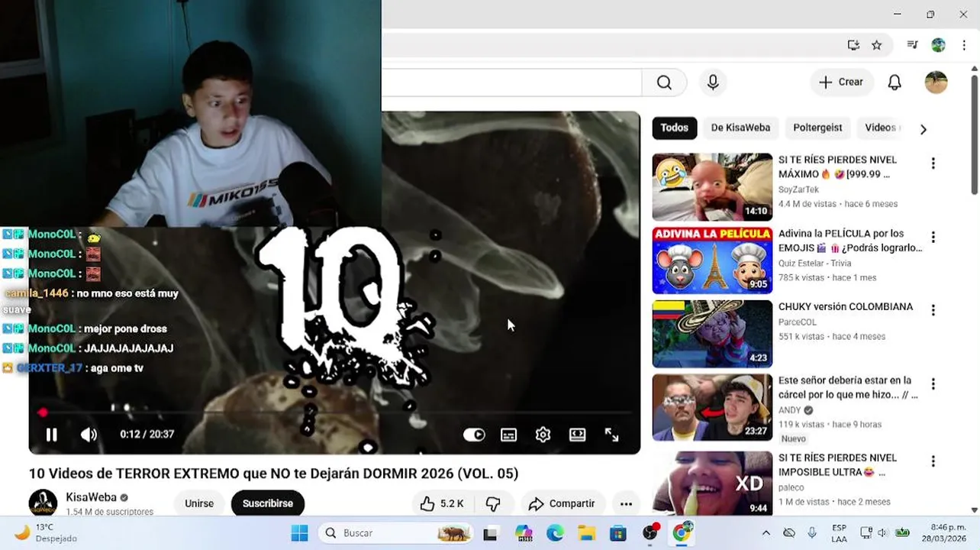Show more filter chips with the right arrow

click(923, 129)
